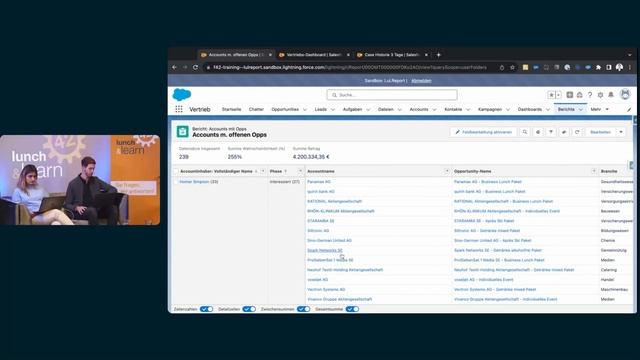Expand the Leads nav dropdown chevron

coord(332,109)
